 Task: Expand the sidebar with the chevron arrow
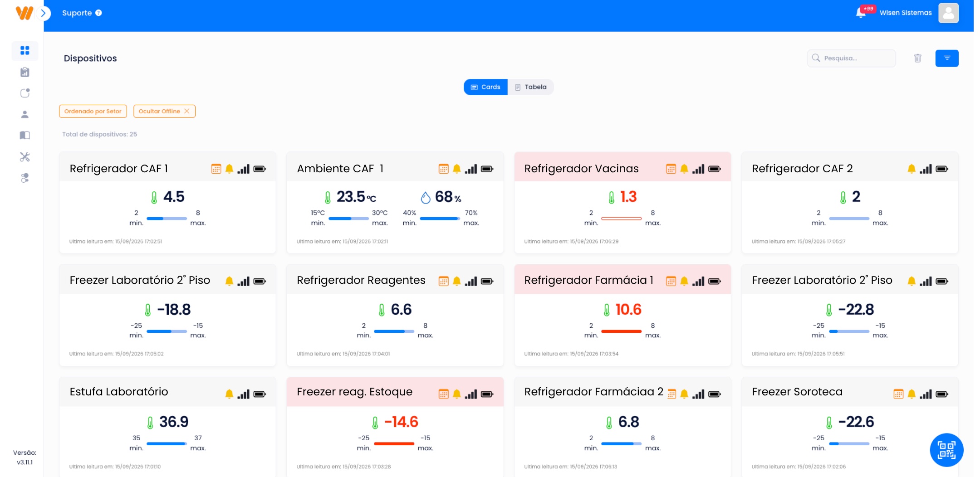pyautogui.click(x=44, y=13)
